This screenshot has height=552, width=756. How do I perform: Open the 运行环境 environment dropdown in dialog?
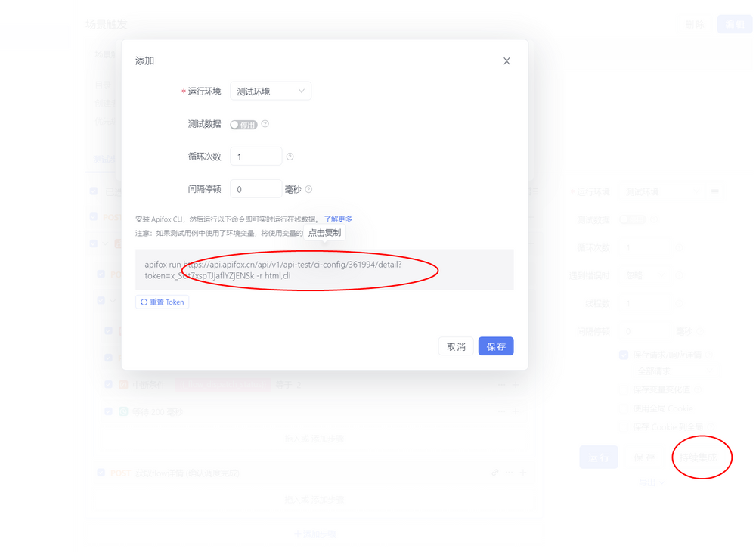(271, 90)
